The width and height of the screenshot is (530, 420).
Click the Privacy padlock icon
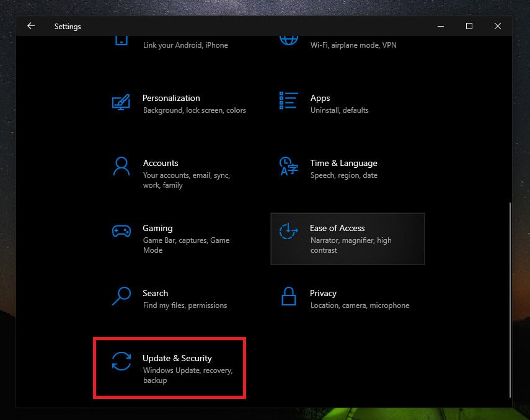click(289, 296)
